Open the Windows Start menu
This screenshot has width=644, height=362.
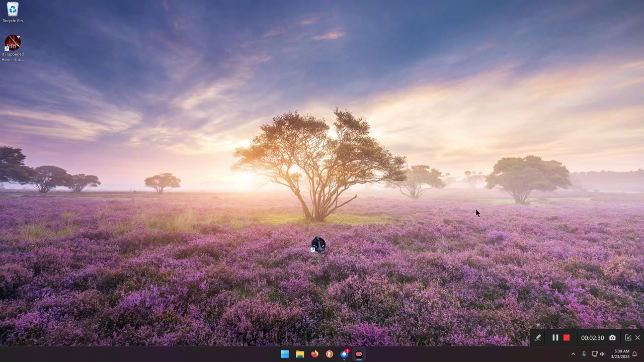(285, 354)
